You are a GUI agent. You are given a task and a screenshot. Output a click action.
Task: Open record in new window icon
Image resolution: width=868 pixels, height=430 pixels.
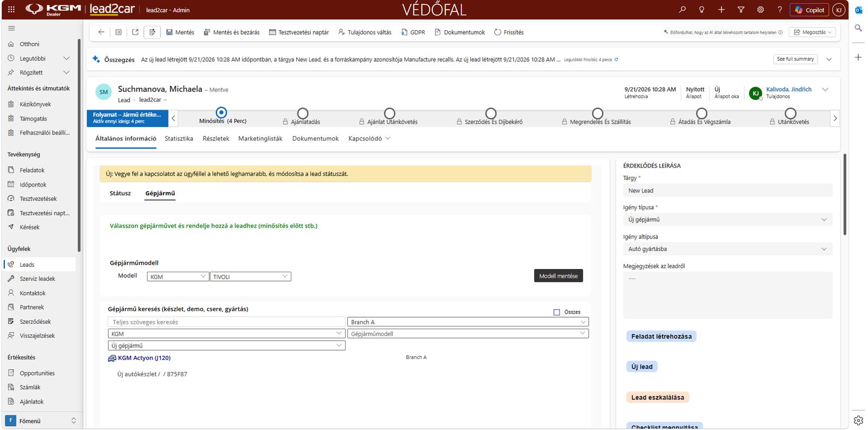pos(135,32)
